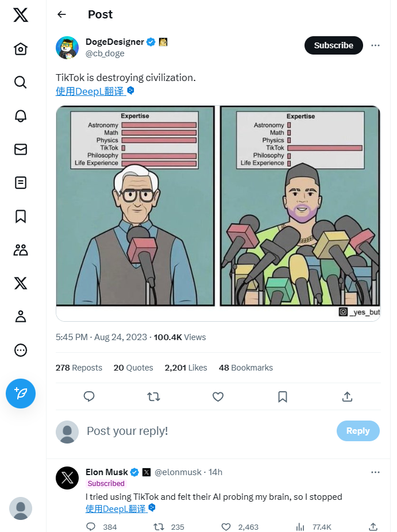397x532 pixels.
Task: Go to Home via house icon
Action: [x=21, y=49]
